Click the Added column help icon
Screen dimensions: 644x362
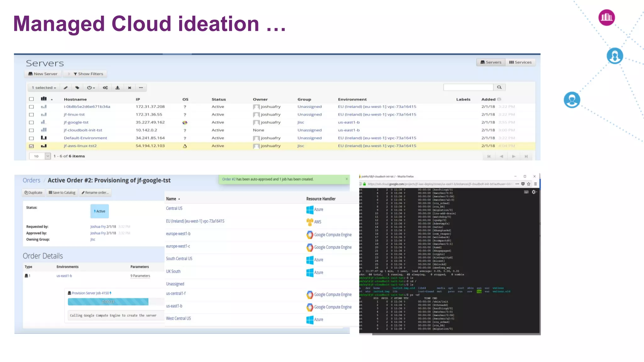coord(499,99)
